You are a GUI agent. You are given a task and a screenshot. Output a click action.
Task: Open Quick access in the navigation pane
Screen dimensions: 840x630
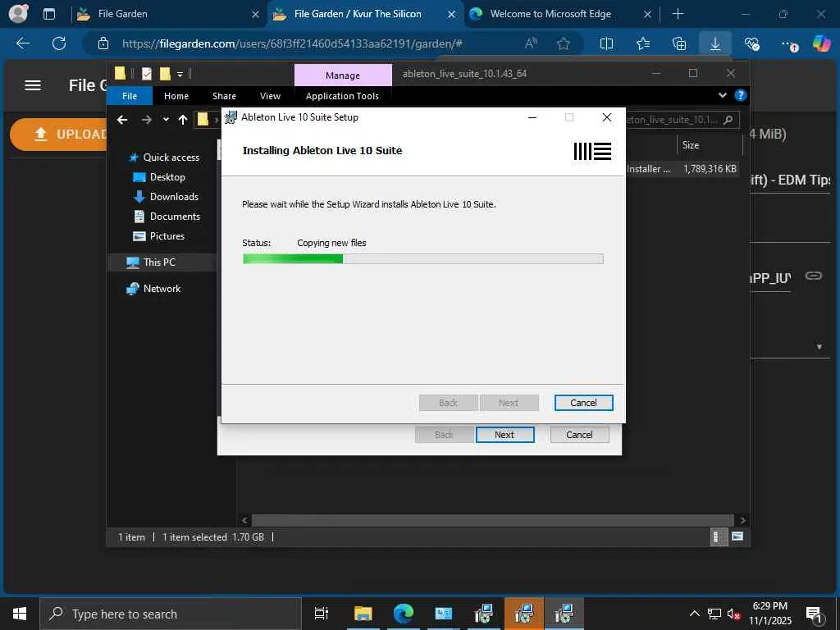(x=171, y=157)
